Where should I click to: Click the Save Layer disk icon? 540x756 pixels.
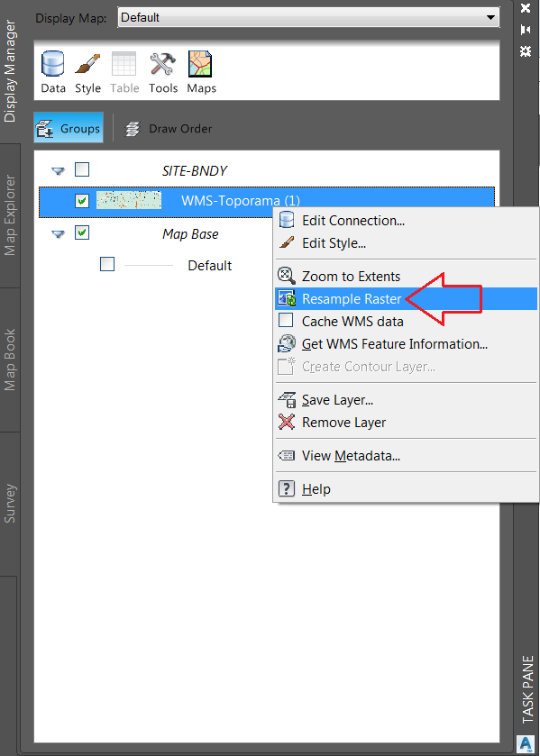tap(286, 400)
